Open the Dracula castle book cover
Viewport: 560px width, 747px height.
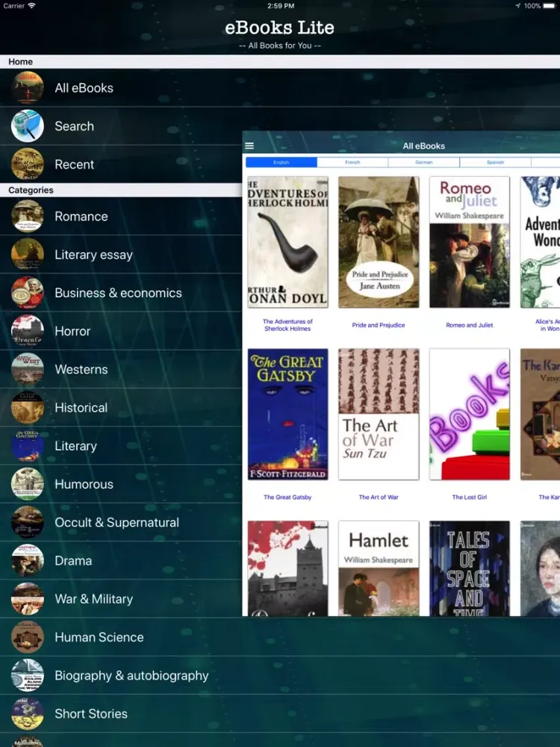point(287,568)
